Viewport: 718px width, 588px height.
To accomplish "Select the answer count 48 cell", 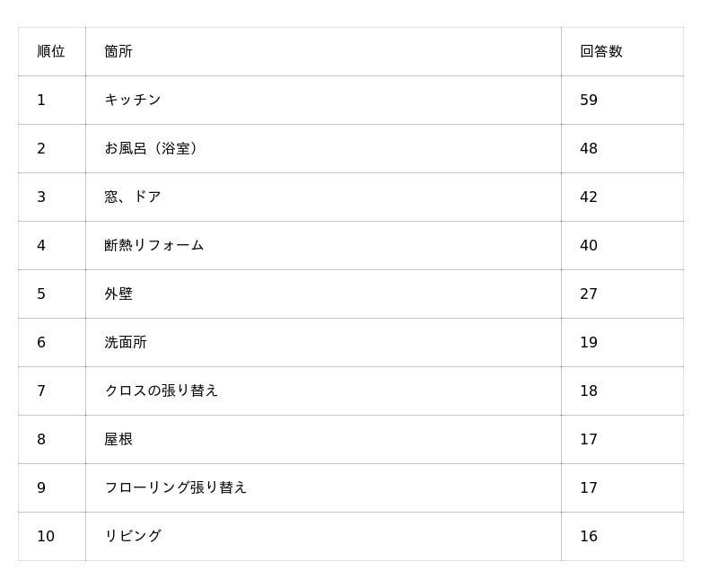I will click(589, 148).
